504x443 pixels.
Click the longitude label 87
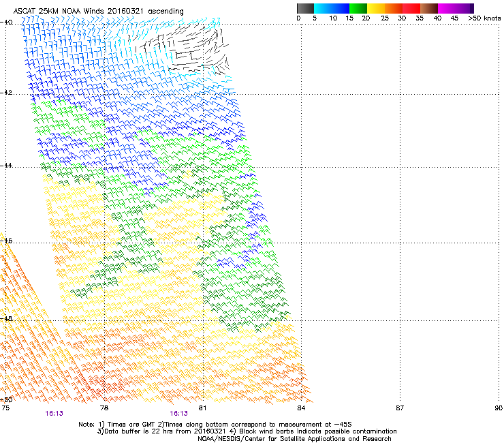[400, 408]
